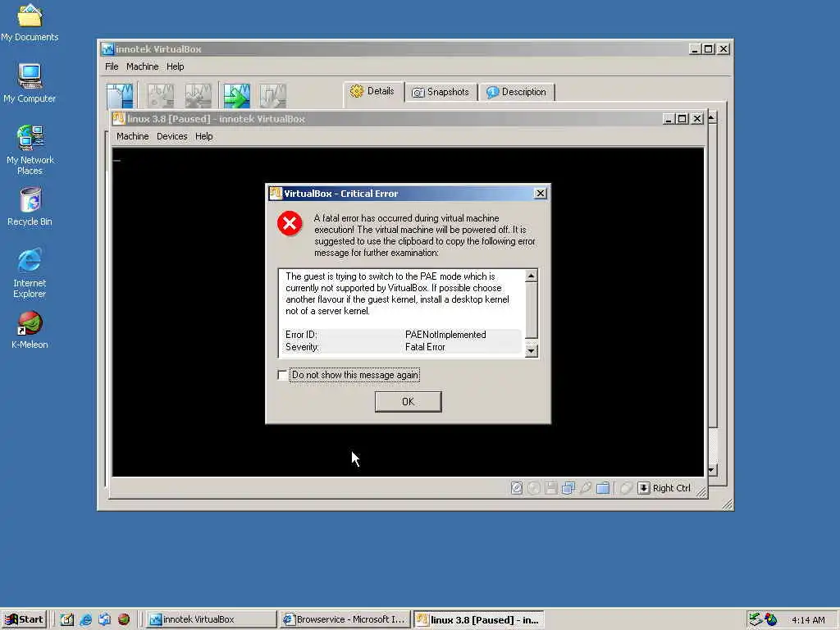Click the USB plug status bar icon
This screenshot has height=630, width=840.
tap(586, 488)
